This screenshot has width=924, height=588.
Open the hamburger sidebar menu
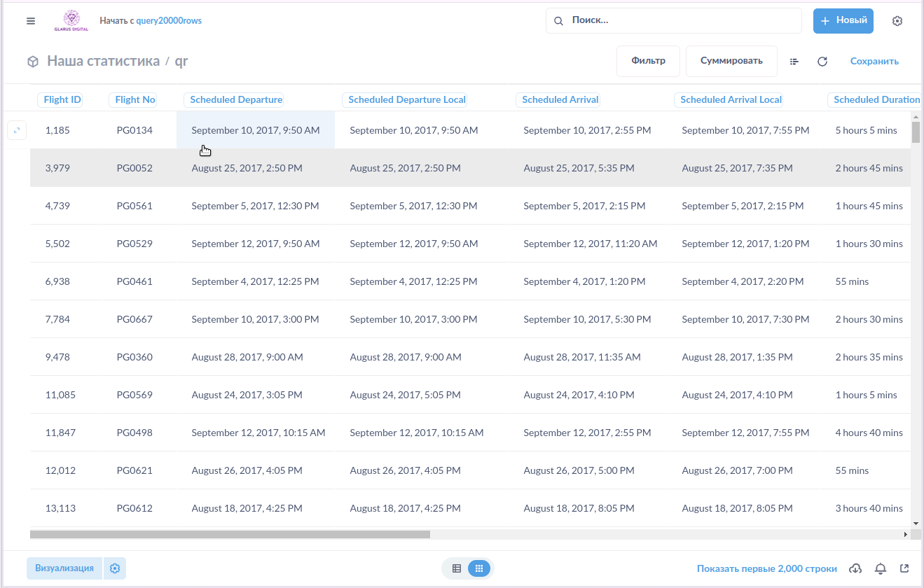pos(31,21)
